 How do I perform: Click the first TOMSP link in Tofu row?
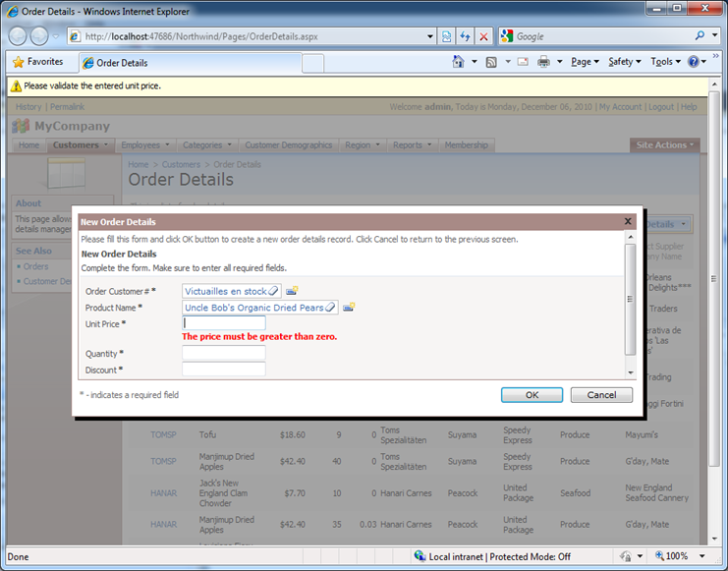pos(163,434)
